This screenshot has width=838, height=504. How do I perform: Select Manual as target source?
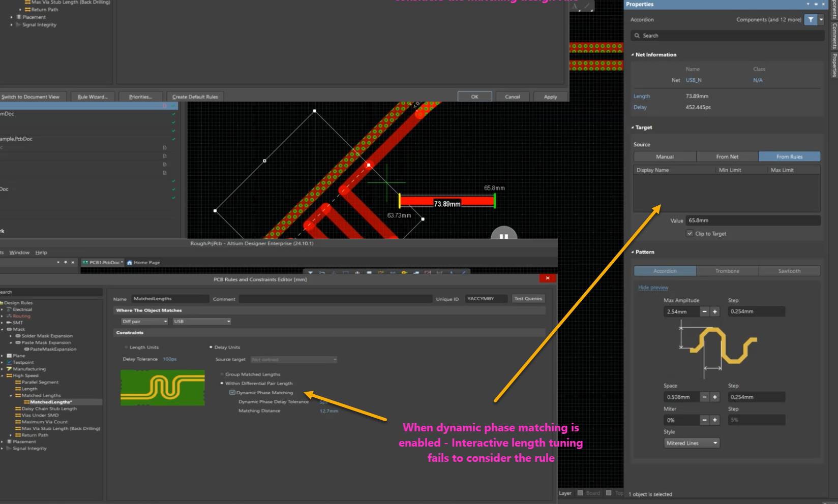click(665, 156)
